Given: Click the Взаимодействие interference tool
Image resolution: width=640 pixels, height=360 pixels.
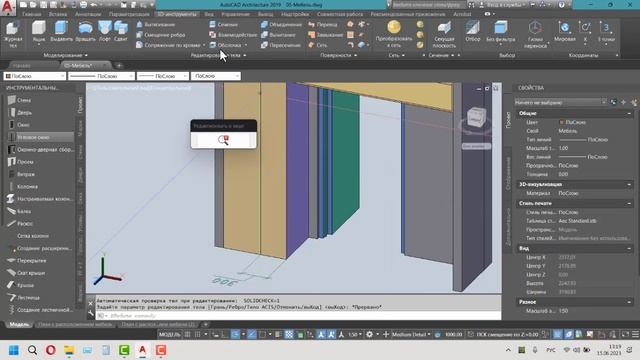Looking at the screenshot, I should pyautogui.click(x=233, y=35).
